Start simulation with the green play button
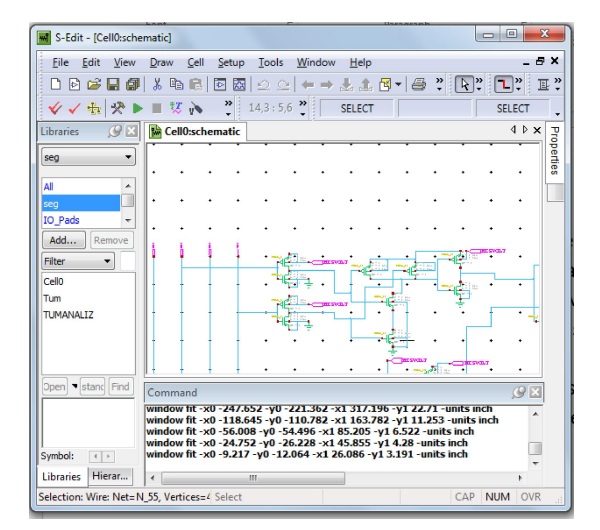 pyautogui.click(x=137, y=108)
